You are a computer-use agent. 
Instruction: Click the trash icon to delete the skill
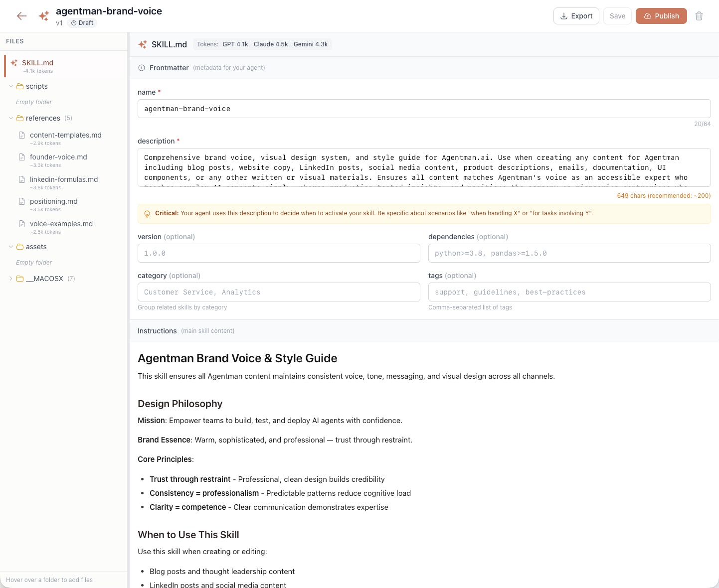pos(699,16)
